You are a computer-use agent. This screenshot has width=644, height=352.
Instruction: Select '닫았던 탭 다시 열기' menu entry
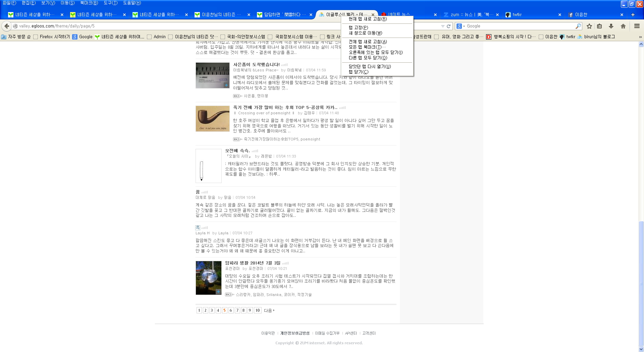(377, 66)
